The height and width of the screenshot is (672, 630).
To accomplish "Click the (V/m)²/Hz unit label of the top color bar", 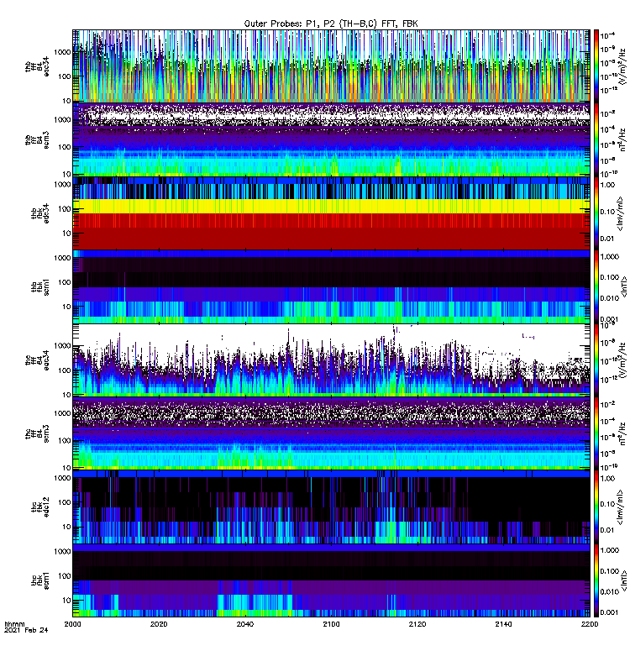I will point(622,66).
